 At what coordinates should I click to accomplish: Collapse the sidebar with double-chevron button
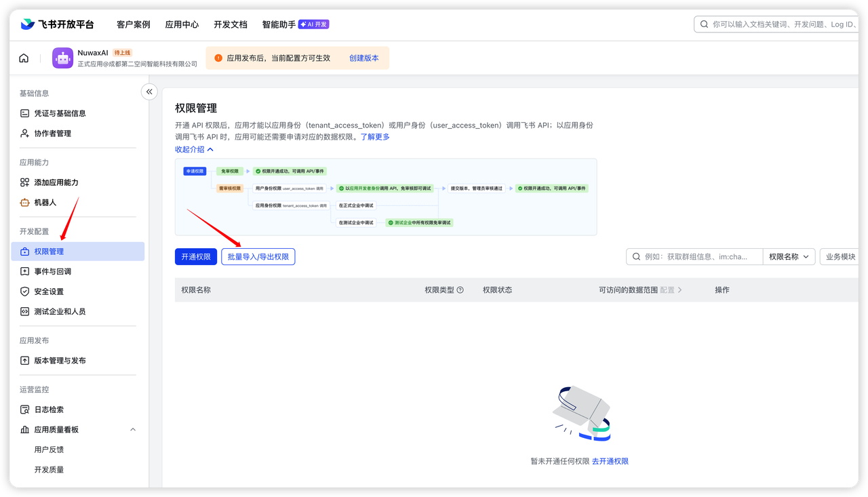(149, 92)
